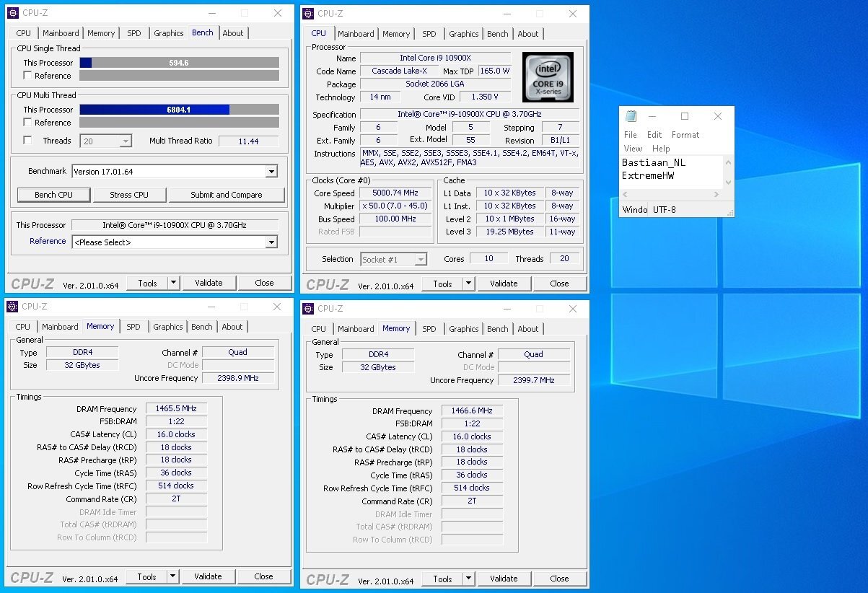Open the File menu in Notepad
This screenshot has width=868, height=593.
631,135
